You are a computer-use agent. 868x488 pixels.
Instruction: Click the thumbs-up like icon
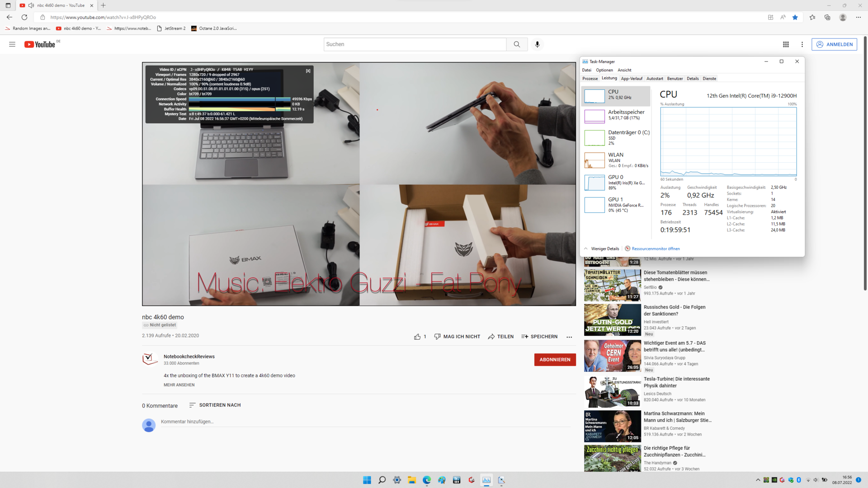click(x=417, y=337)
